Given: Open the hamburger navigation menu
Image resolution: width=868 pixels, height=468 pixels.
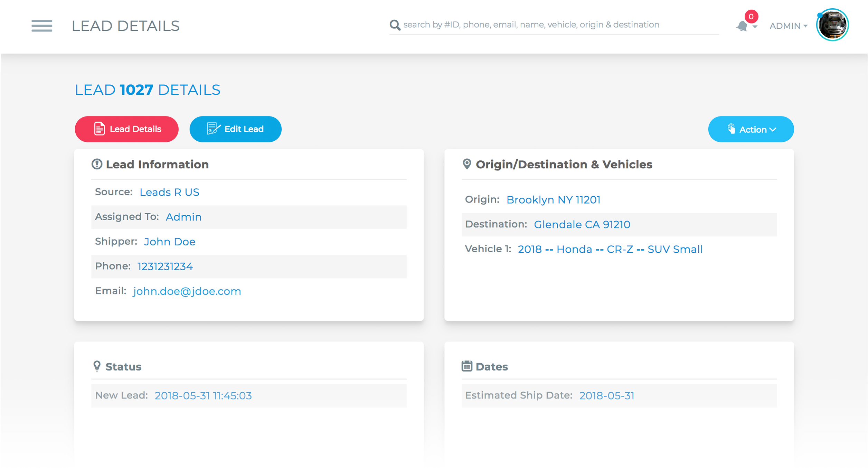Looking at the screenshot, I should [x=42, y=26].
